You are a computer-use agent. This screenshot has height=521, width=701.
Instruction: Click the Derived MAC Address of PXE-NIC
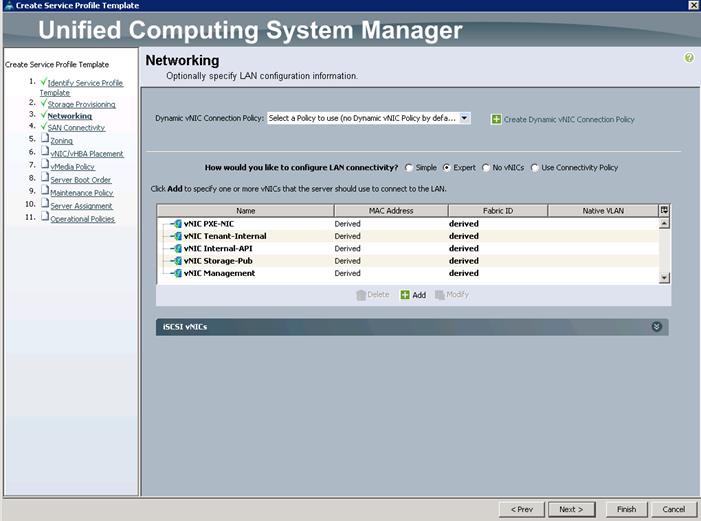pos(347,224)
